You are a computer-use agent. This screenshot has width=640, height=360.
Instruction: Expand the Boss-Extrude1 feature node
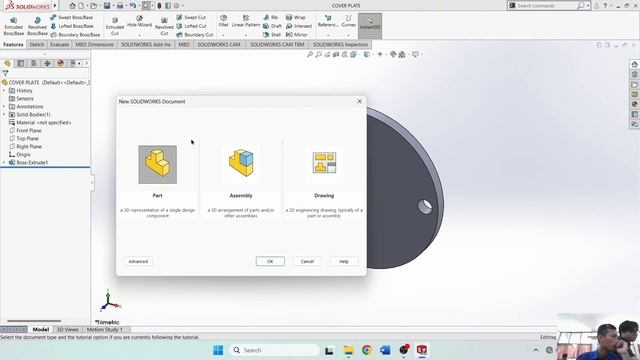(x=4, y=162)
